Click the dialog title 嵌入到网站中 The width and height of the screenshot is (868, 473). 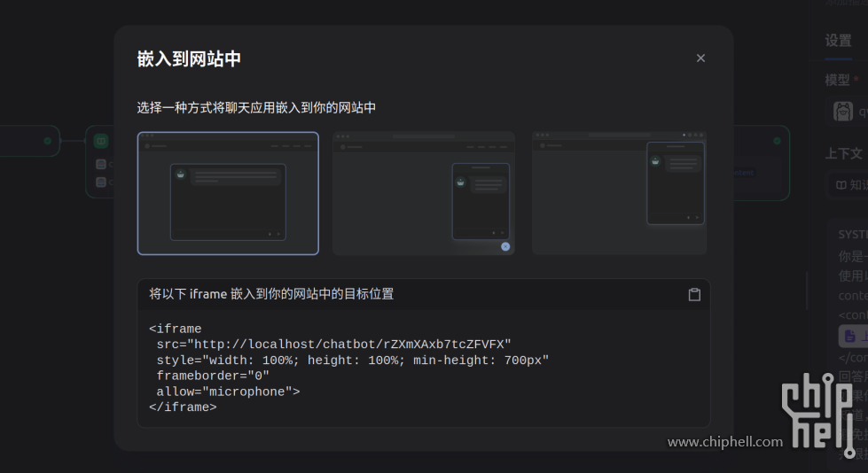point(189,58)
